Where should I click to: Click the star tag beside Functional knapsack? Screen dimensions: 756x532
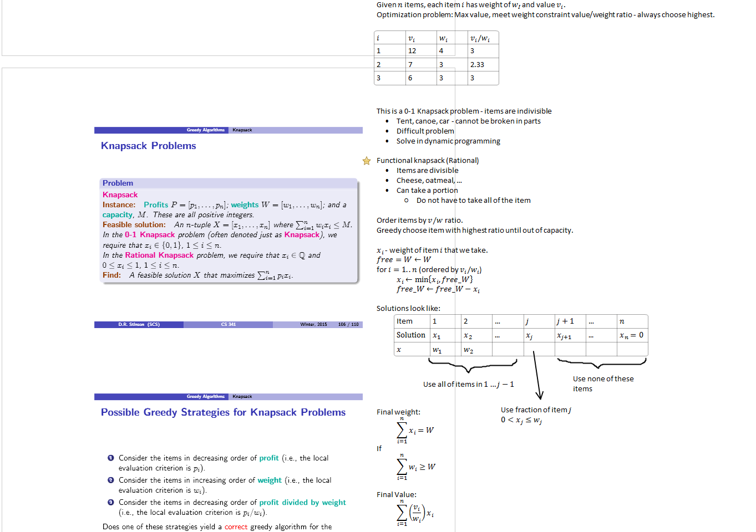tap(367, 161)
